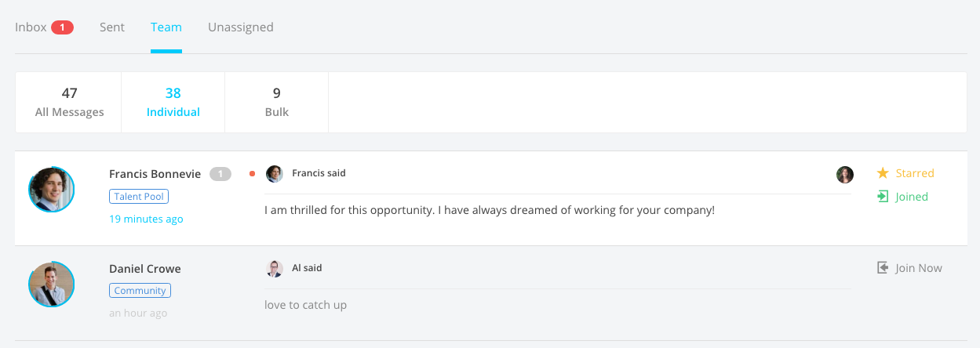Click the gold Starred star icon
The height and width of the screenshot is (348, 980).
[x=883, y=173]
